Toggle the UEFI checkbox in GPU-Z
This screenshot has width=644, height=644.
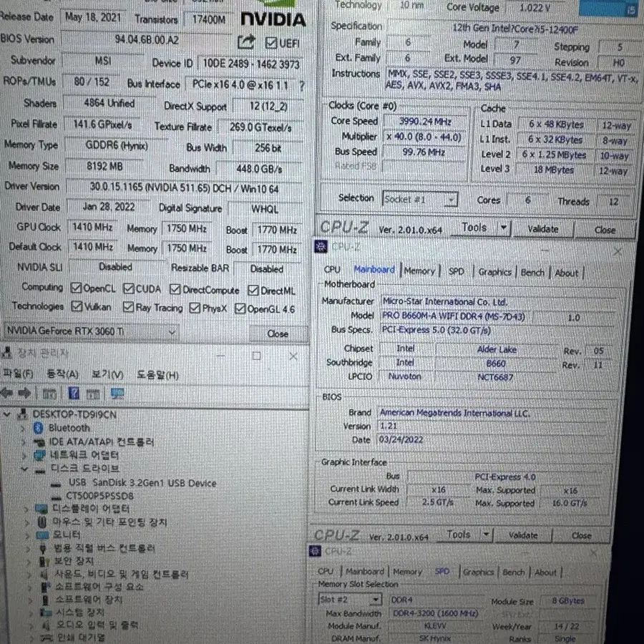click(271, 43)
